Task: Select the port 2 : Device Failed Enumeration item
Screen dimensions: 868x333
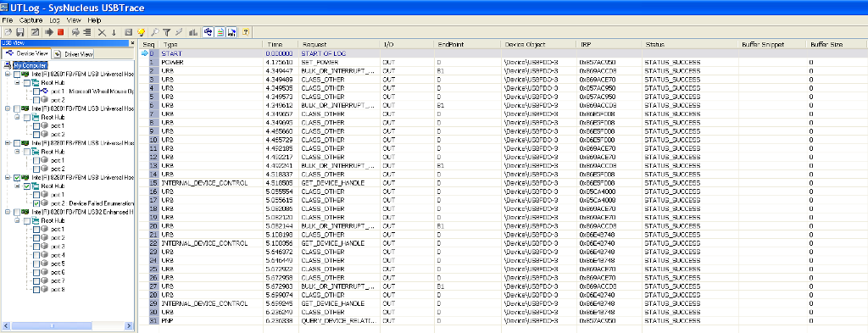Action: tap(92, 203)
